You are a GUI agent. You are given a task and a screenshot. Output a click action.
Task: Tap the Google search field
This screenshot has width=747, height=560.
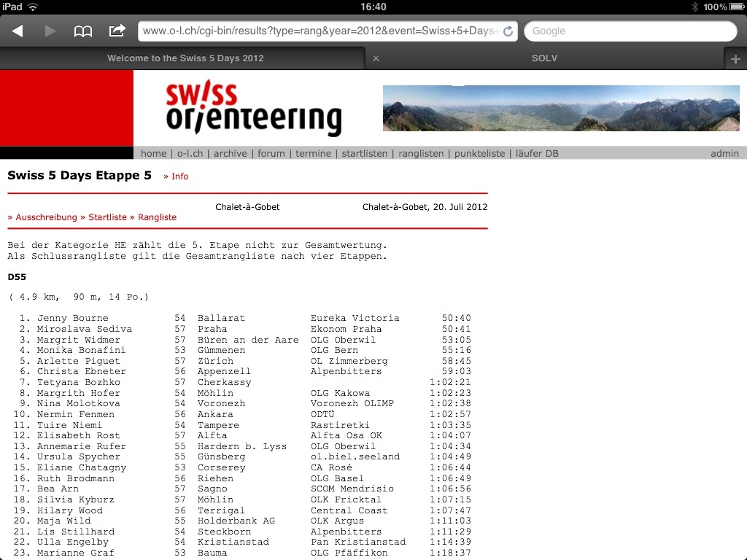click(x=630, y=31)
